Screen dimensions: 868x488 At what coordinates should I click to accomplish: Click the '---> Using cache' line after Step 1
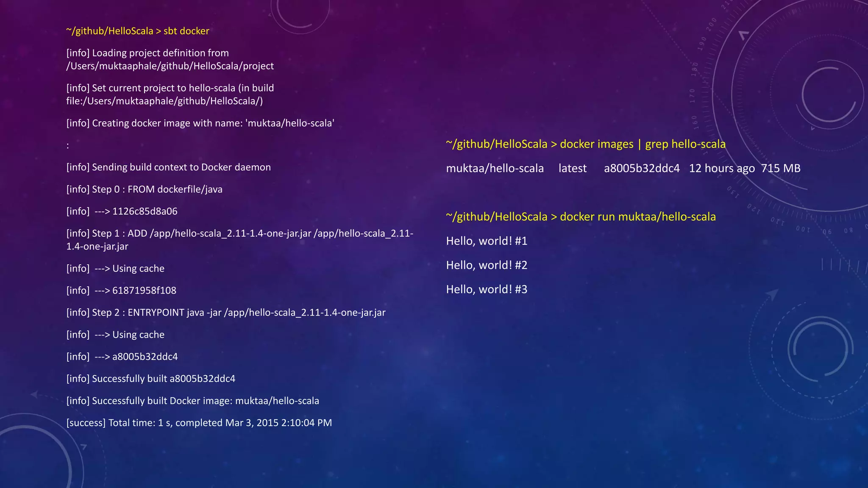(x=115, y=269)
